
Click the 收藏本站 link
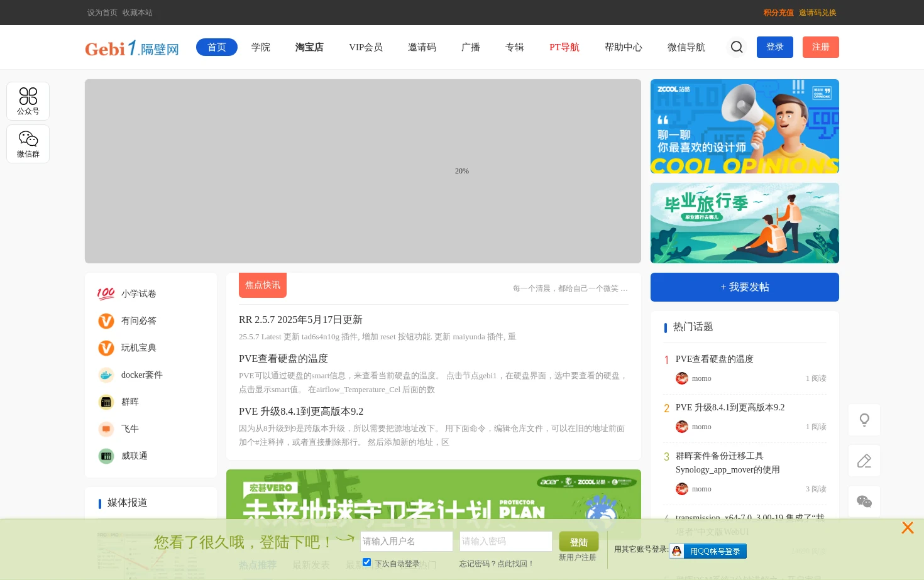tap(138, 13)
